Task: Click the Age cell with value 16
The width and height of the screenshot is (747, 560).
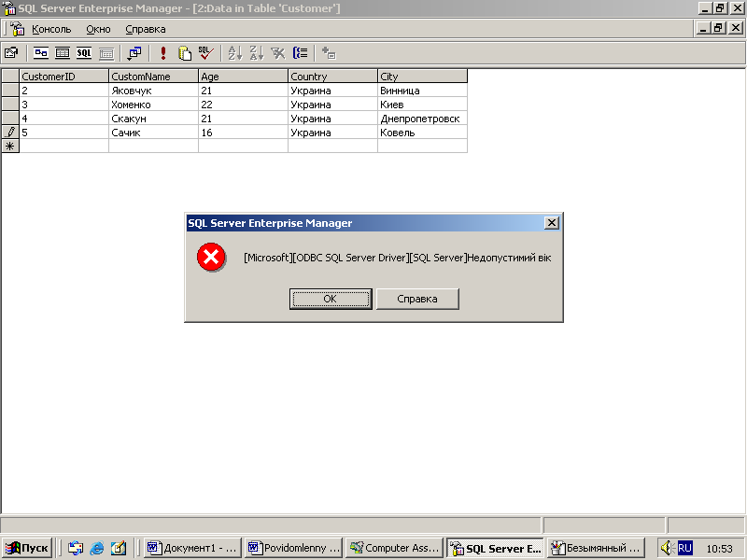Action: 243,133
